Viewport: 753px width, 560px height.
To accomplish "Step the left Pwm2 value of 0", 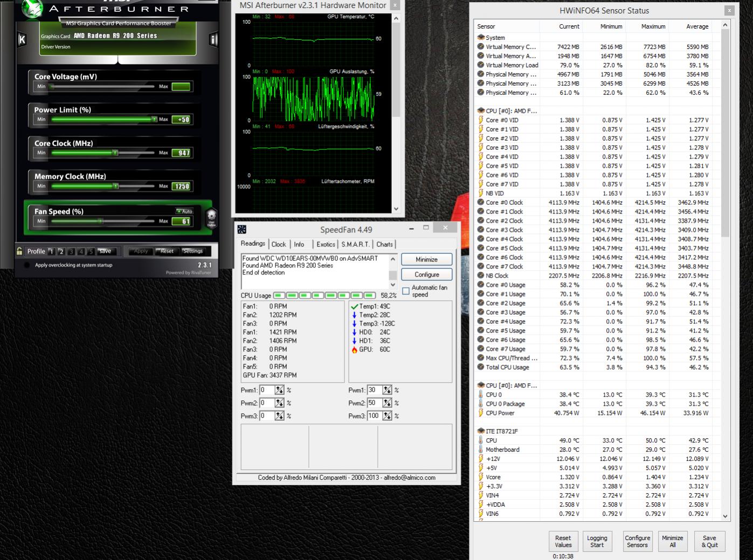I will (x=279, y=403).
